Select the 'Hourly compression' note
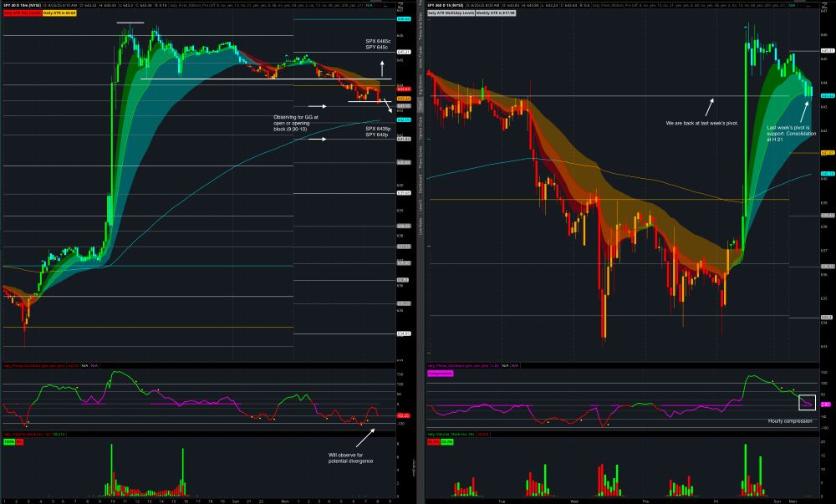 click(790, 421)
